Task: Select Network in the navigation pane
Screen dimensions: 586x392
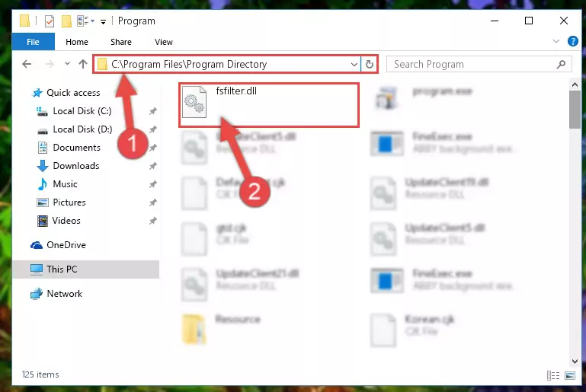Action: click(x=64, y=294)
